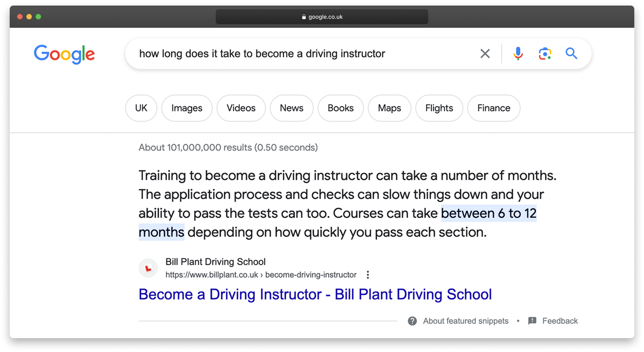Start voice search with microphone icon
Screen dimensions: 644x352
click(x=518, y=54)
